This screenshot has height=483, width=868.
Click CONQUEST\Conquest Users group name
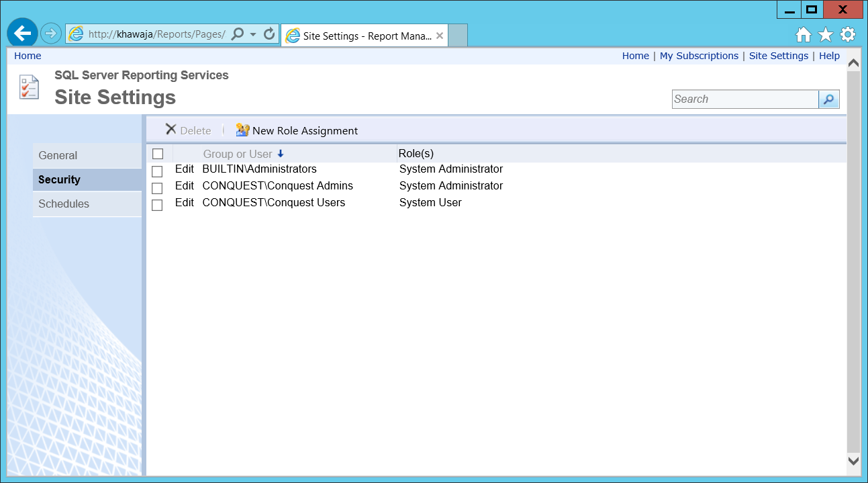click(274, 203)
